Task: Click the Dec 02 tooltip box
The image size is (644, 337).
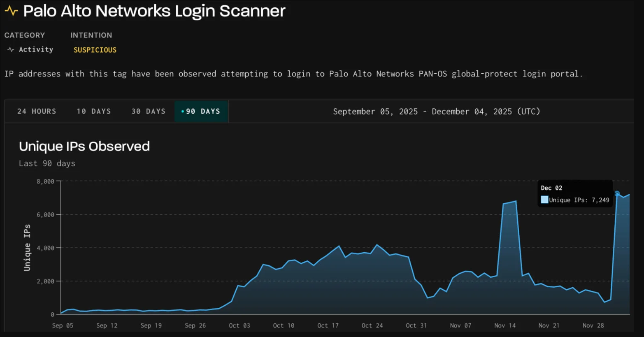Action: tap(574, 193)
